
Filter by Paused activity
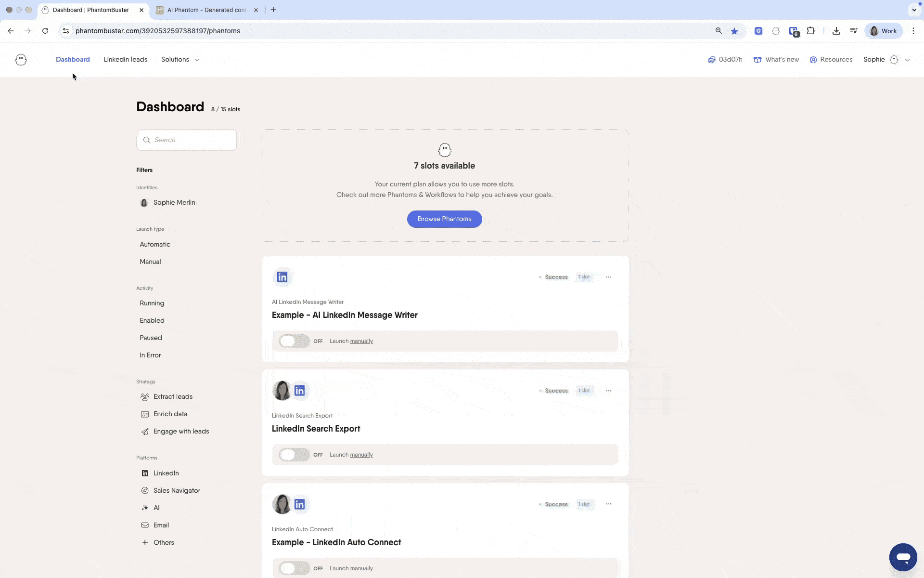(151, 338)
